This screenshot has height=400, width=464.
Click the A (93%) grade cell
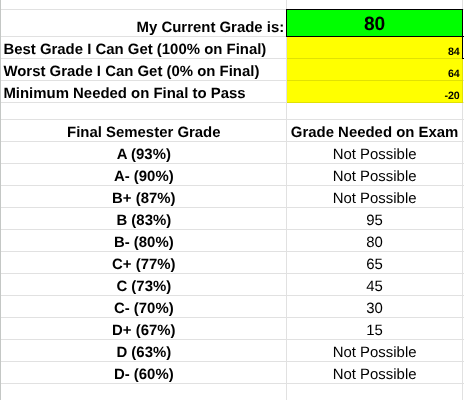pyautogui.click(x=143, y=153)
